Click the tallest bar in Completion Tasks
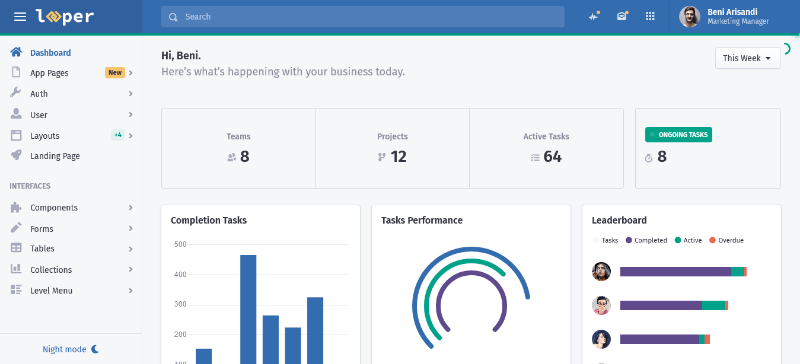The image size is (800, 364). (248, 309)
